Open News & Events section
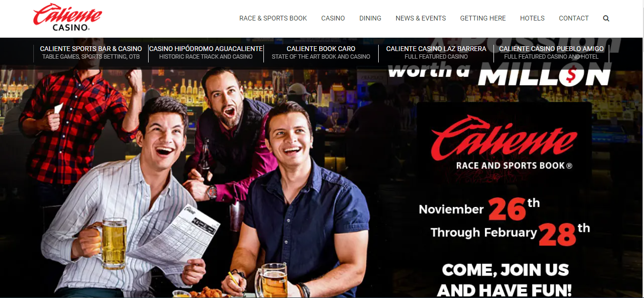Screen dimensions: 644x298 point(421,18)
